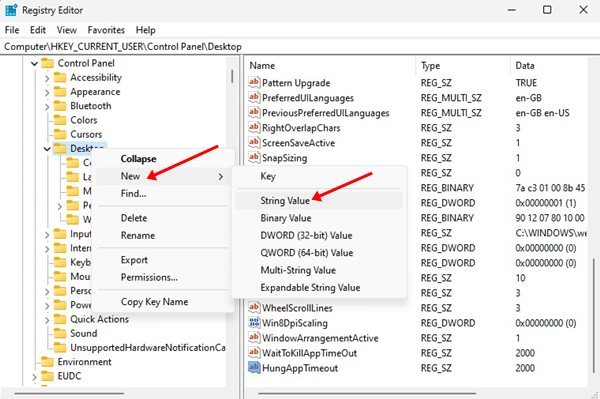Select String Value in the submenu
Screen dimensions: 600x399
(319, 200)
